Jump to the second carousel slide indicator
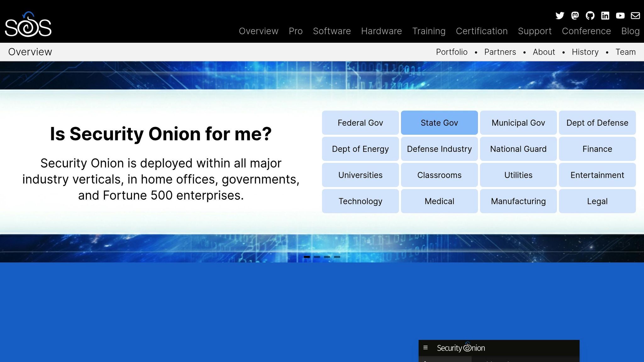This screenshot has width=644, height=362. pyautogui.click(x=317, y=257)
